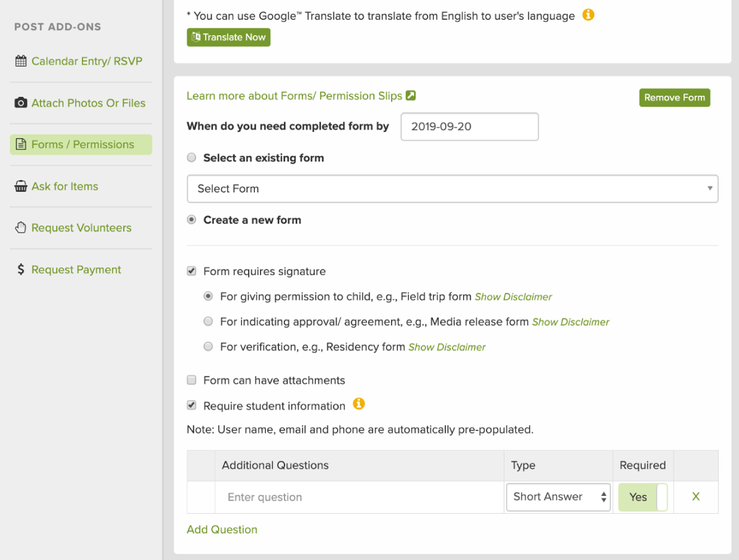Click the info icon beside Google Translate note

coord(588,15)
